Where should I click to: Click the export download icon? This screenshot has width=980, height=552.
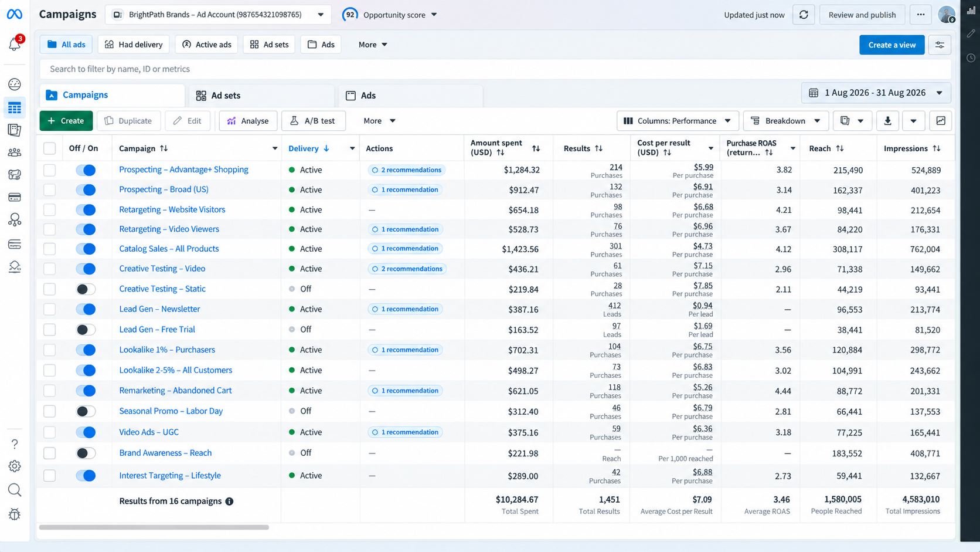click(888, 121)
